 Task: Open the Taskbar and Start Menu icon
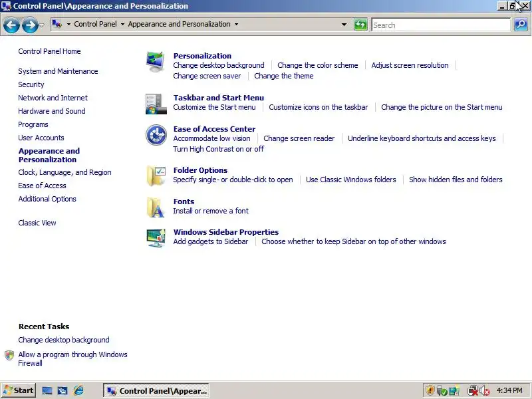156,104
